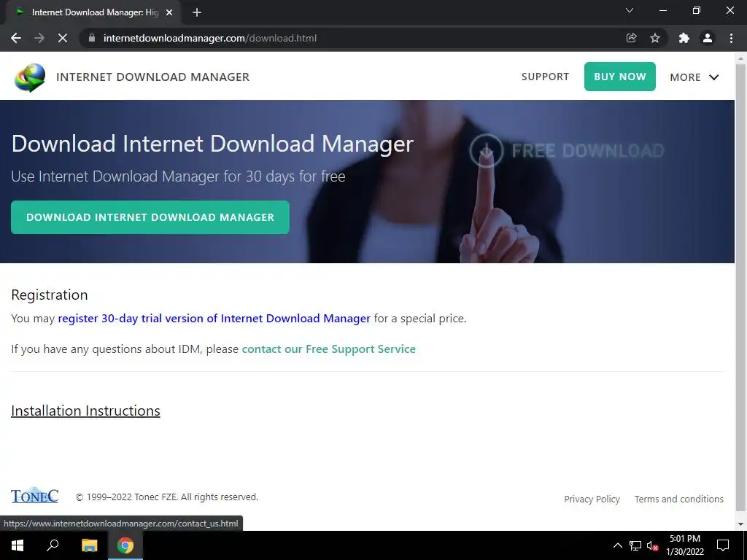
Task: Click the BUY NOW button
Action: click(x=620, y=76)
